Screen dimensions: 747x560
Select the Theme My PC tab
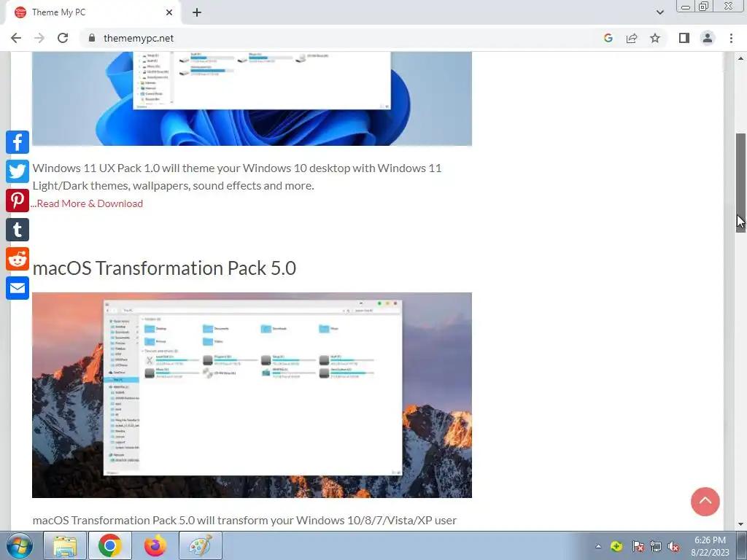click(x=93, y=12)
